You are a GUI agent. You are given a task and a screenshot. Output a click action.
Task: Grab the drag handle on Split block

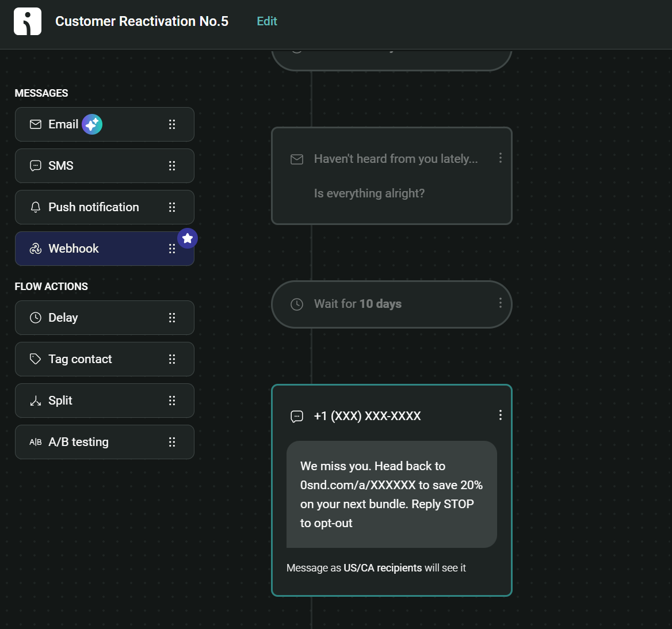(172, 401)
